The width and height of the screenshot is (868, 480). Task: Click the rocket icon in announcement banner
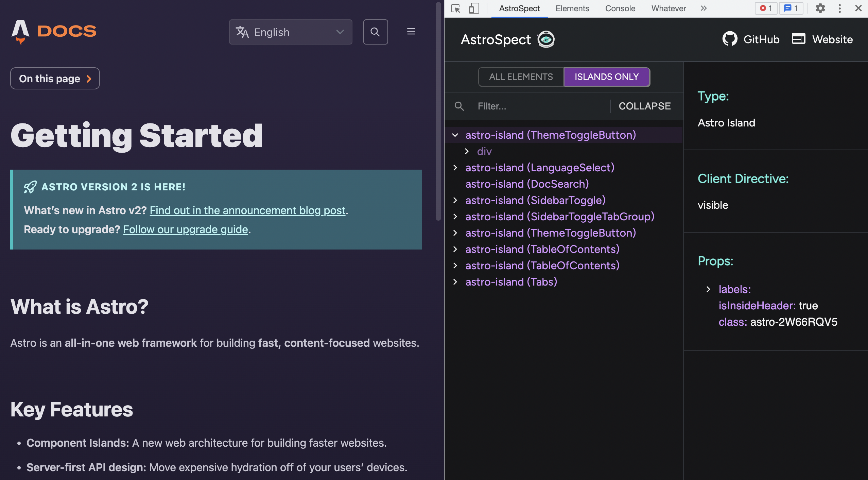30,187
